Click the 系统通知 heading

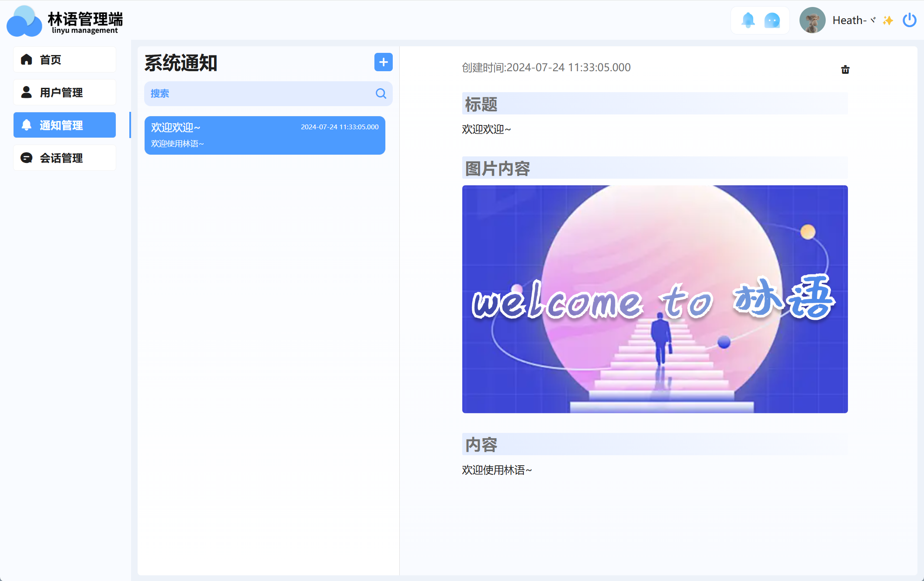click(181, 63)
